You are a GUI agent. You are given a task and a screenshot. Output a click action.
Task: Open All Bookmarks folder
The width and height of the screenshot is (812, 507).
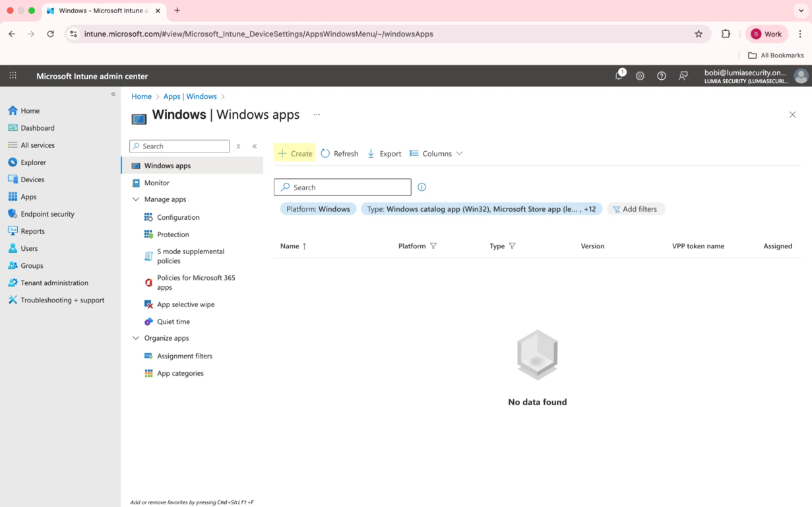pyautogui.click(x=776, y=55)
